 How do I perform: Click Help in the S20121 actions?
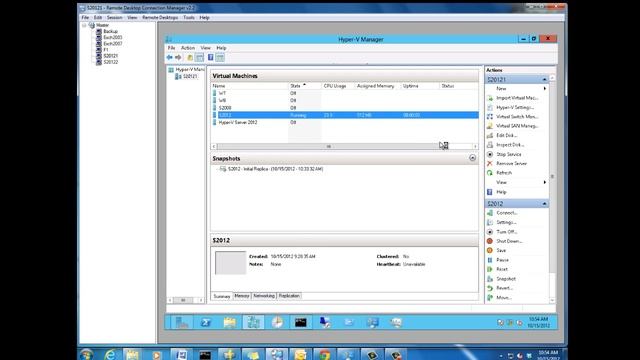[501, 192]
